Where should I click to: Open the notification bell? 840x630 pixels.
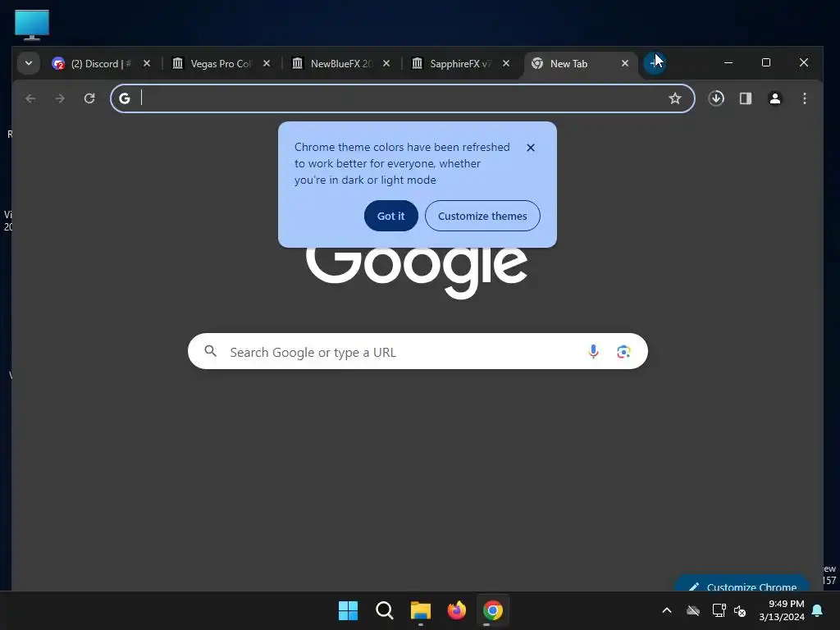[x=818, y=610]
